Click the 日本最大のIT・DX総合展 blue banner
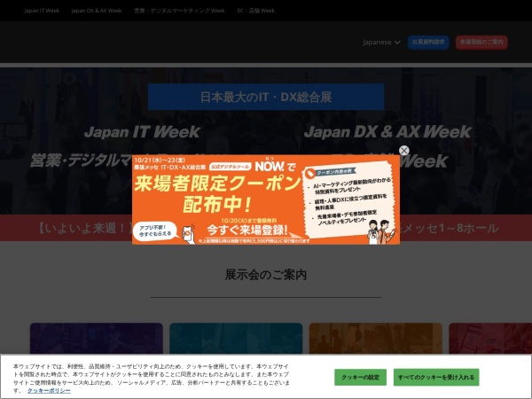The height and width of the screenshot is (399, 532). (266, 97)
